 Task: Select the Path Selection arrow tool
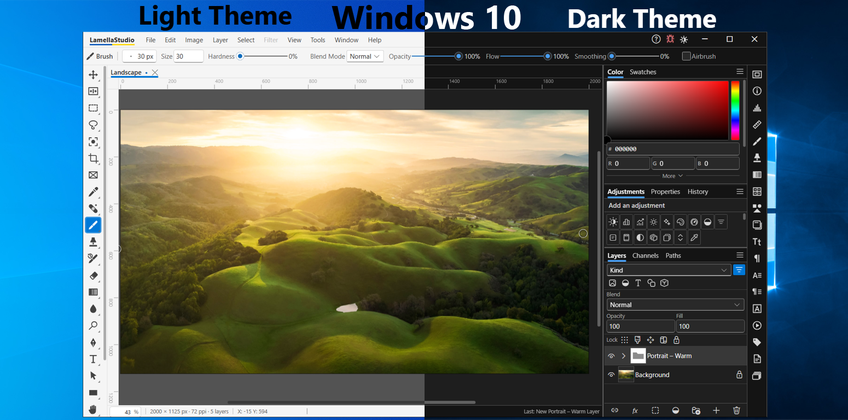click(93, 376)
